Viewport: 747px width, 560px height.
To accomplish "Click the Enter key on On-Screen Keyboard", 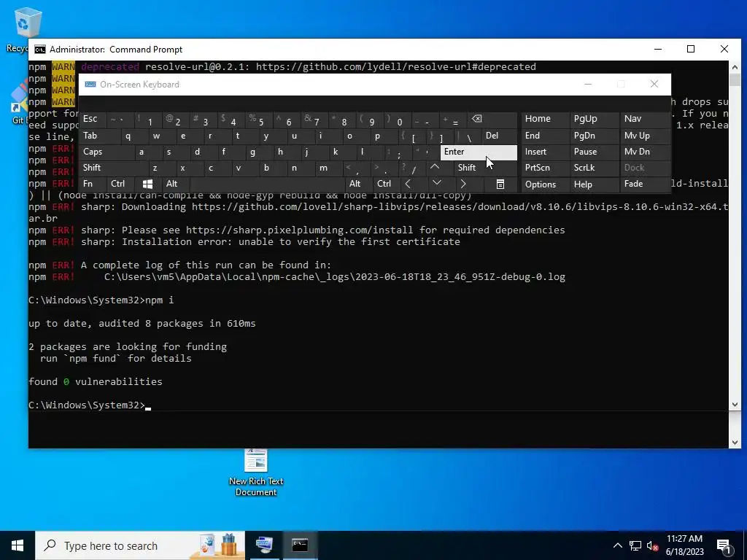I will tap(479, 152).
